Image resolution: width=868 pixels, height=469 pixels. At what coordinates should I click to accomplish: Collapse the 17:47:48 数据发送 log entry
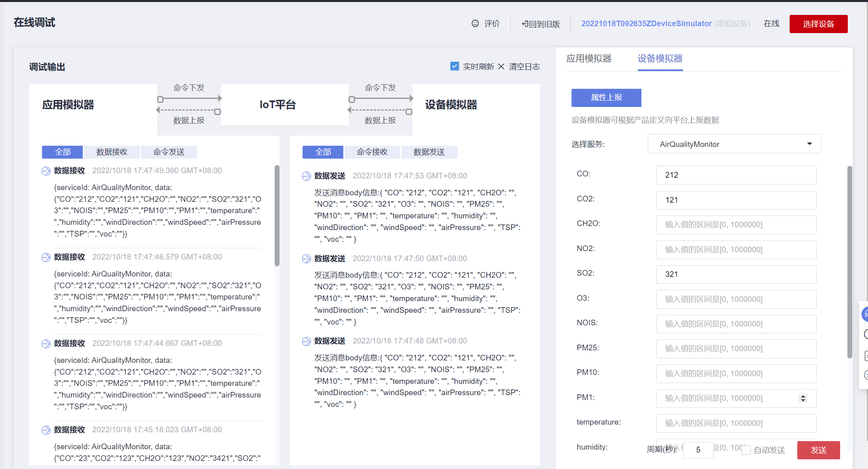tap(307, 341)
